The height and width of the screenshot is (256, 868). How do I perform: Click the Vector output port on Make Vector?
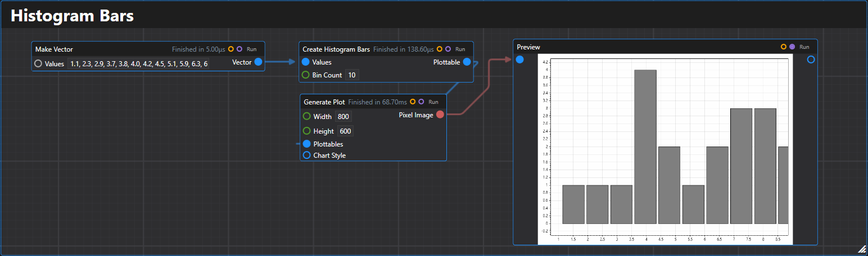[258, 62]
